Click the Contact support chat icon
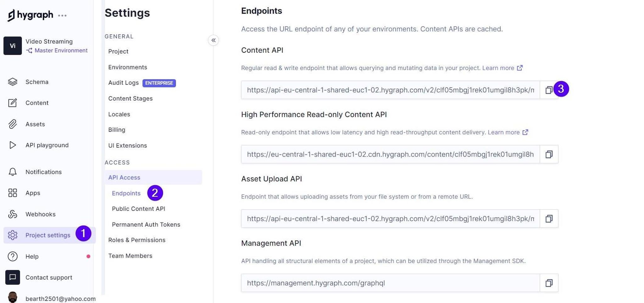Viewport: 644px width, 303px height. point(13,277)
